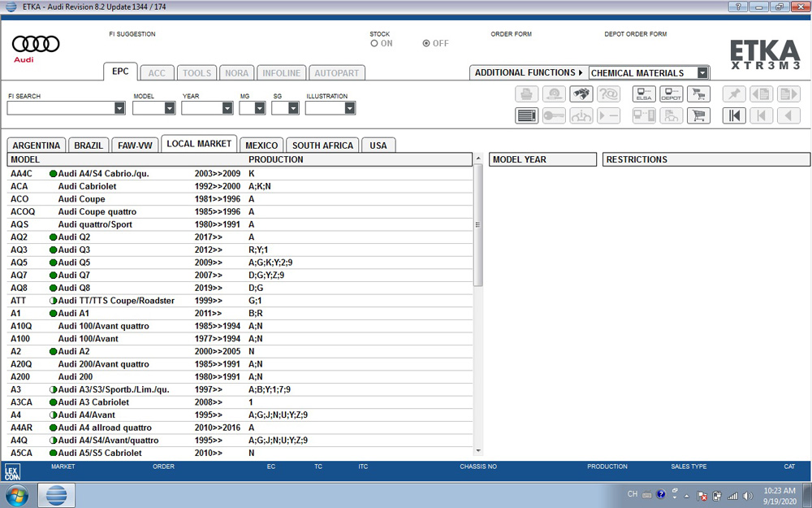Image resolution: width=812 pixels, height=508 pixels.
Task: Click the model list scroll-up arrow
Action: [x=477, y=158]
